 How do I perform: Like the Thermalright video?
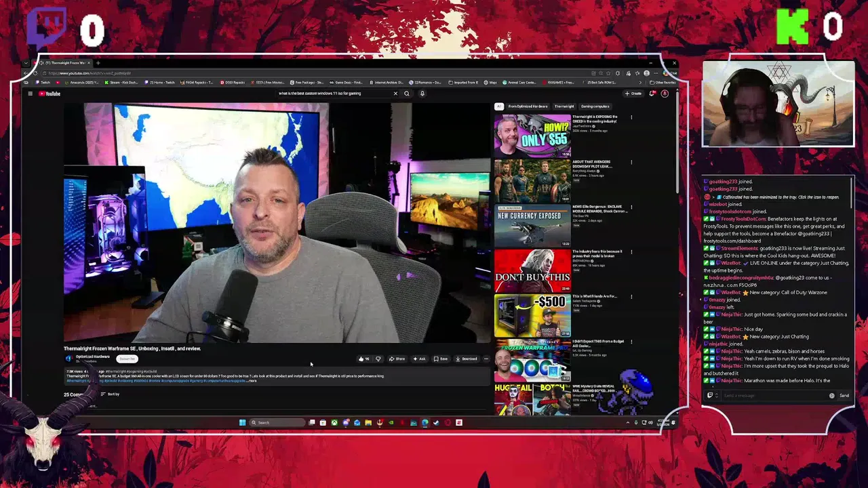[364, 359]
